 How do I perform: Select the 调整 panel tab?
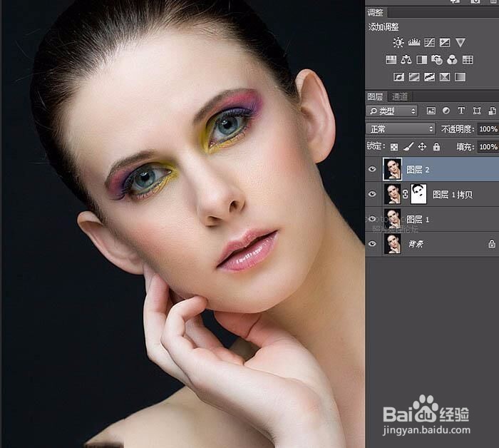pyautogui.click(x=375, y=12)
